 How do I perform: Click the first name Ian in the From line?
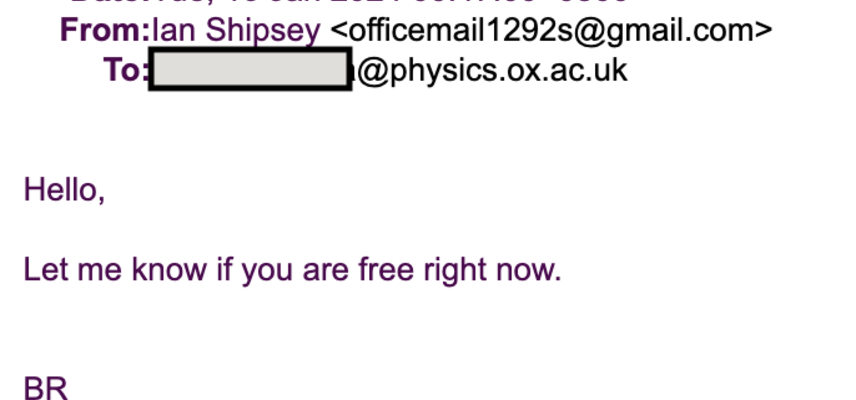pyautogui.click(x=173, y=31)
